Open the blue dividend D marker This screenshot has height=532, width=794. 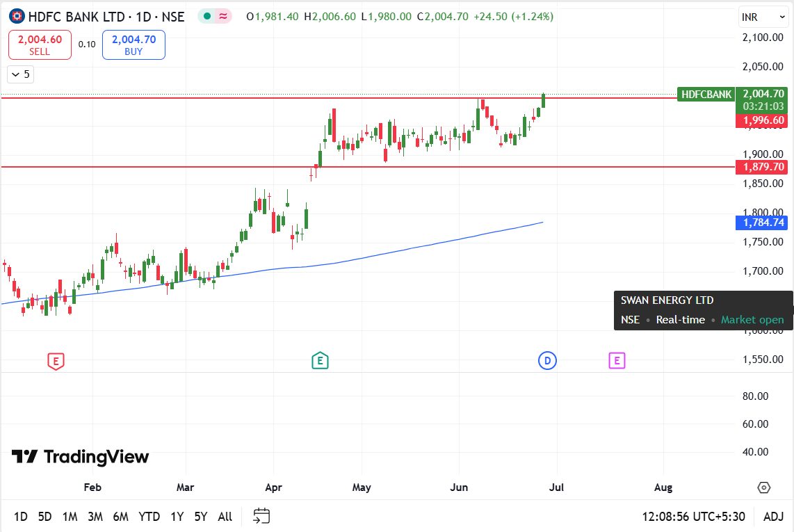pyautogui.click(x=547, y=361)
